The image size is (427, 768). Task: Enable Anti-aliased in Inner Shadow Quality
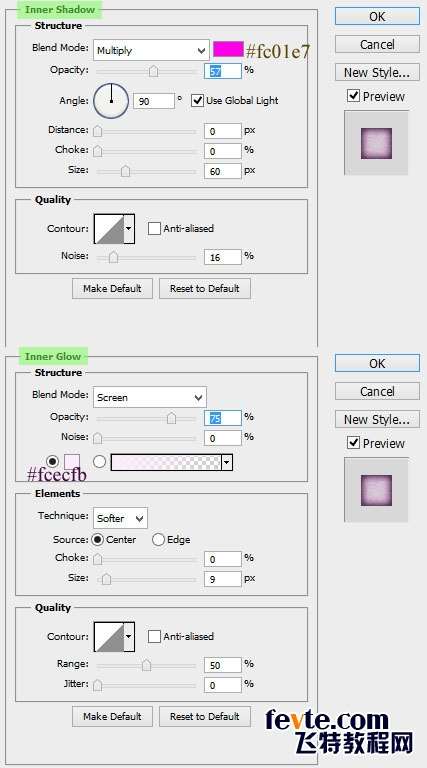click(x=154, y=228)
